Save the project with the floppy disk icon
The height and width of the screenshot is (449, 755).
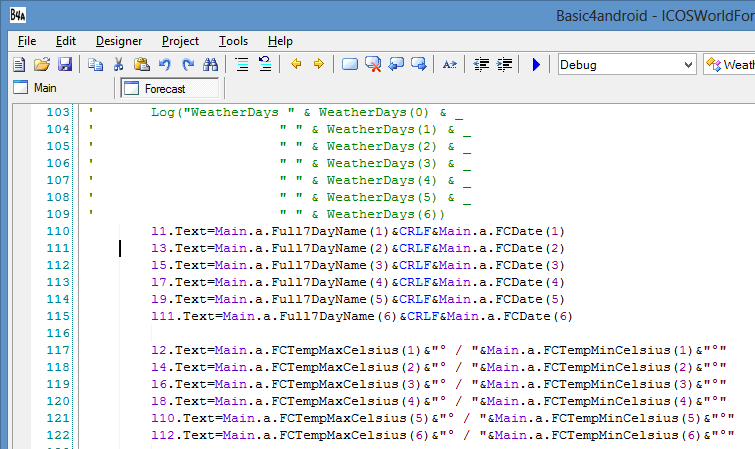65,64
